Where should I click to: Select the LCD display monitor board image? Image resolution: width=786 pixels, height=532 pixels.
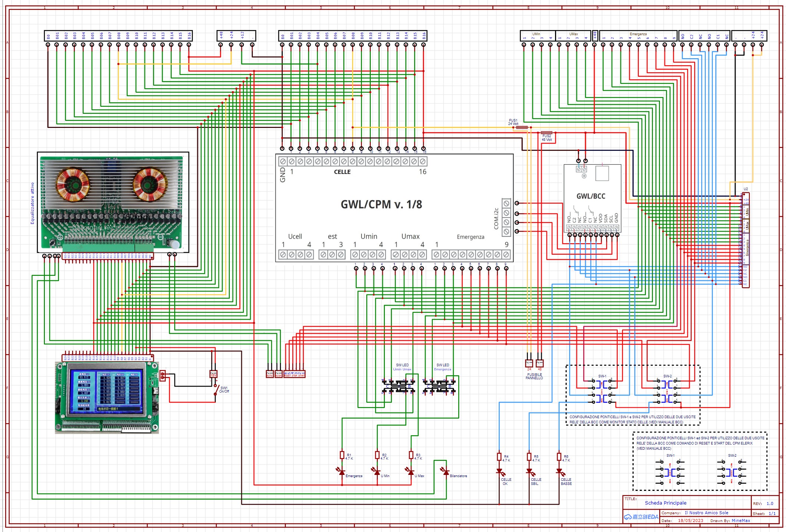107,398
